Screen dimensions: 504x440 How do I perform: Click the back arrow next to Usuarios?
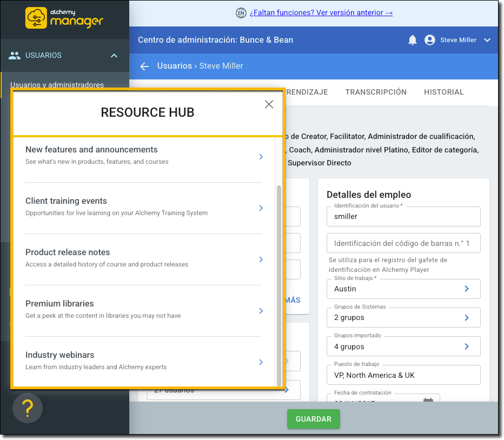(144, 66)
